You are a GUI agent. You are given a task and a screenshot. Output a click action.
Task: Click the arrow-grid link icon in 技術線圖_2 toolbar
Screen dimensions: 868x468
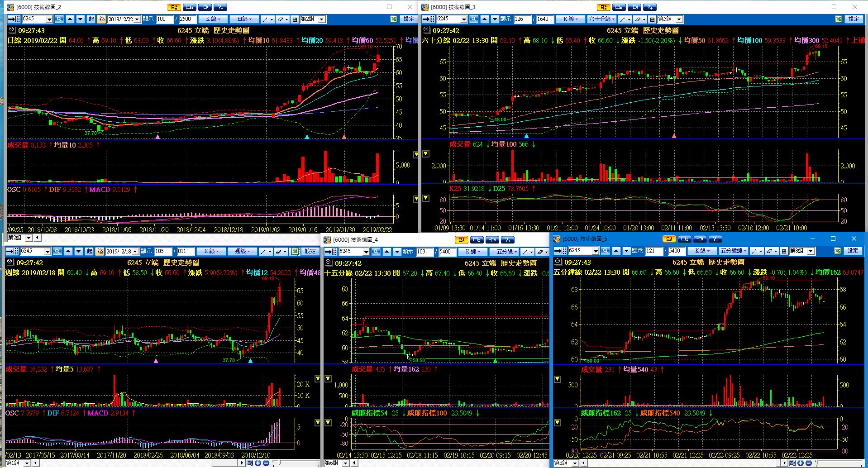coord(14,19)
